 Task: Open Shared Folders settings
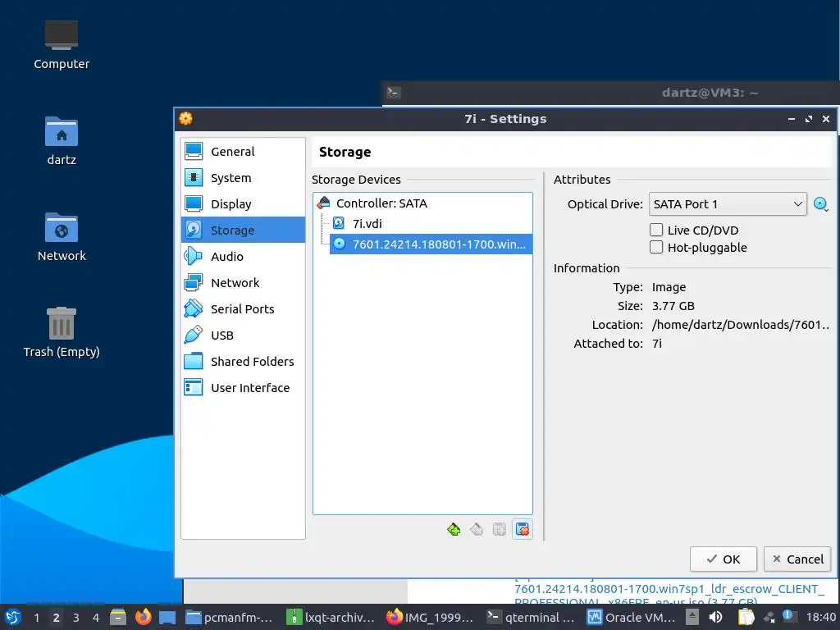point(243,362)
